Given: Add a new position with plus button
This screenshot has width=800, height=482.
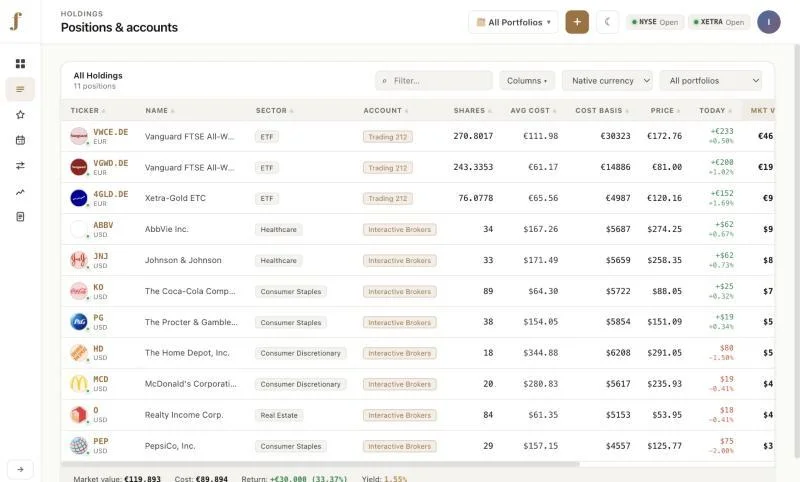Looking at the screenshot, I should pos(577,22).
